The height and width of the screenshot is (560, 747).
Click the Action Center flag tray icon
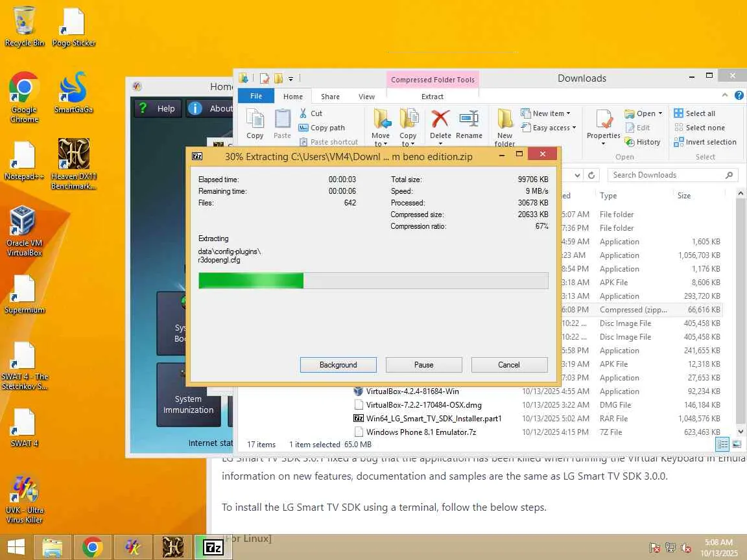click(x=654, y=548)
